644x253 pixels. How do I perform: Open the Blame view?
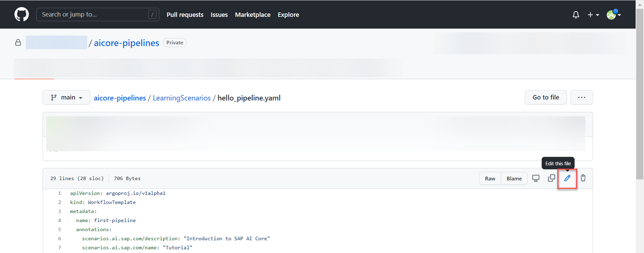514,178
